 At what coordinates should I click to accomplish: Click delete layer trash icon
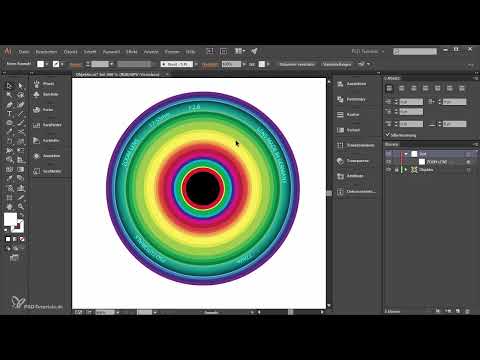[467, 311]
